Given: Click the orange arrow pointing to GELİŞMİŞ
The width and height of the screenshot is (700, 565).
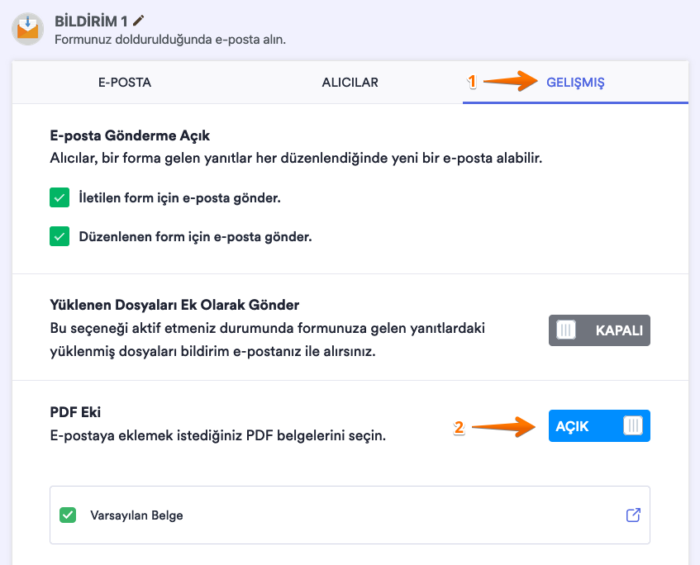Looking at the screenshot, I should (x=511, y=82).
